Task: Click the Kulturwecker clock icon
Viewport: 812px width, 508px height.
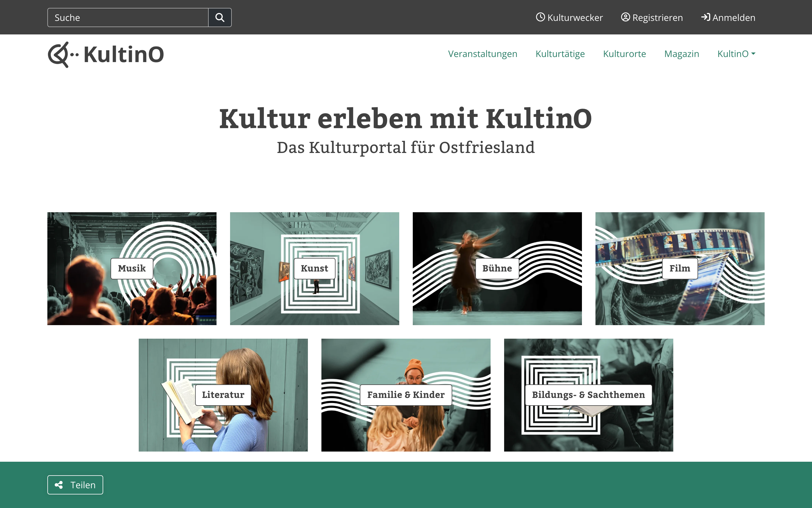Action: 540,17
